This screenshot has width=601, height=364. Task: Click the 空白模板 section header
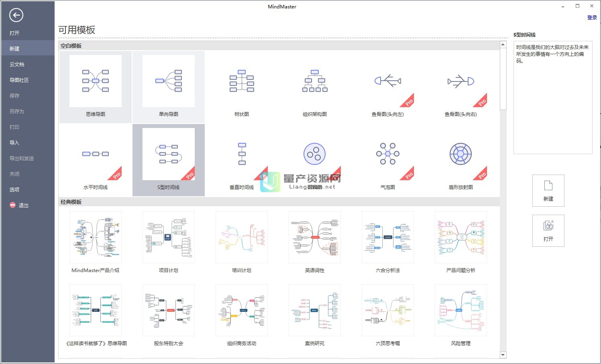point(279,46)
